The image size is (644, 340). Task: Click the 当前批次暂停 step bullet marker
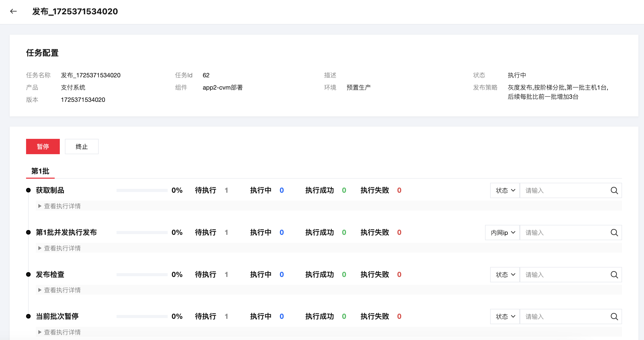pyautogui.click(x=28, y=316)
